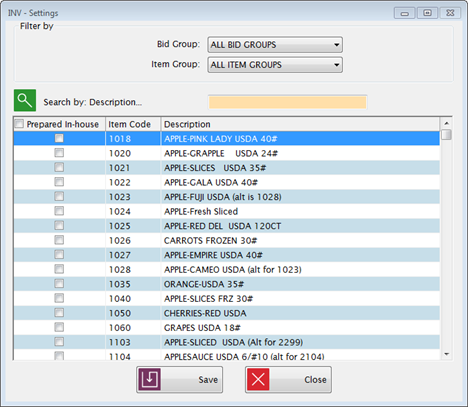Click the scroll down arrow of list
Image resolution: width=468 pixels, height=407 pixels.
point(447,354)
